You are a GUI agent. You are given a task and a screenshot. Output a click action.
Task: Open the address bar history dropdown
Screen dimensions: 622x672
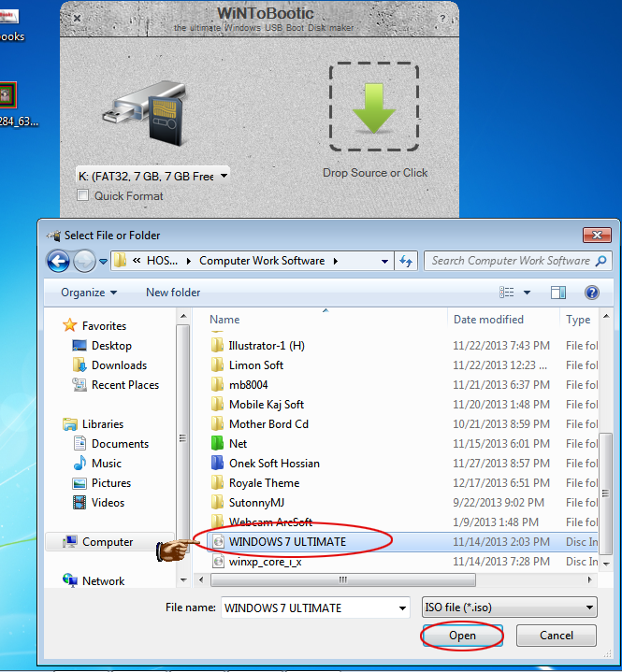click(x=384, y=261)
